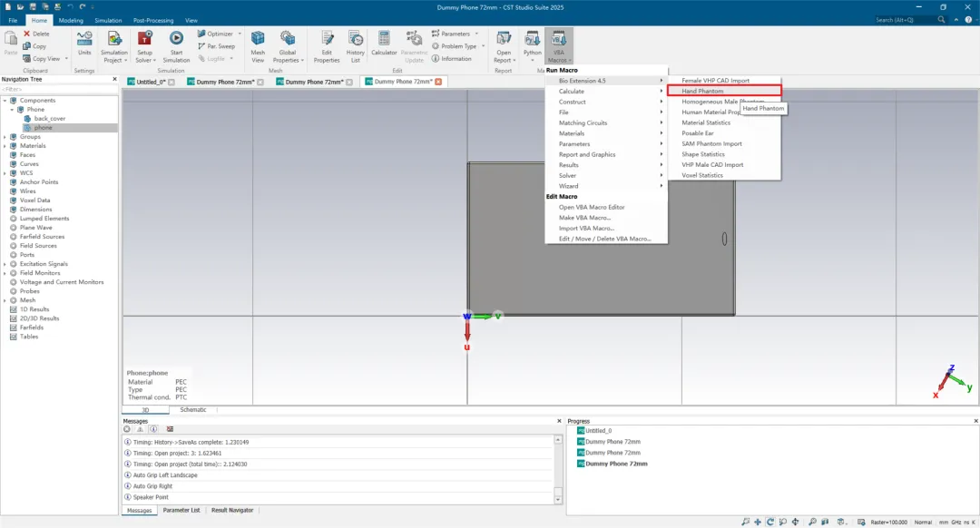Close the active Dummy Phone 72mm tab
980x528 pixels.
439,82
